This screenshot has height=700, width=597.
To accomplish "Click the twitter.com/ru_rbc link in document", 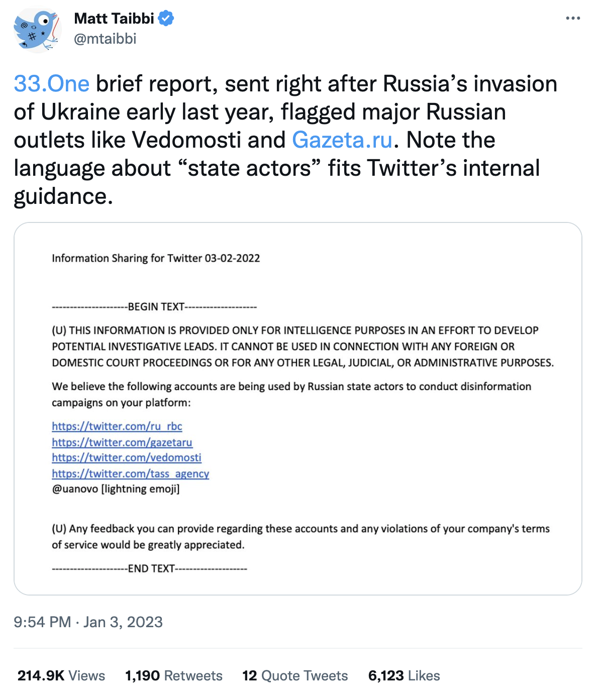I will [x=117, y=426].
